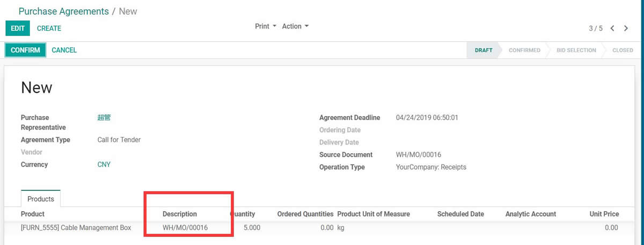
Task: Open the purchase representative 超管 link
Action: tap(104, 118)
